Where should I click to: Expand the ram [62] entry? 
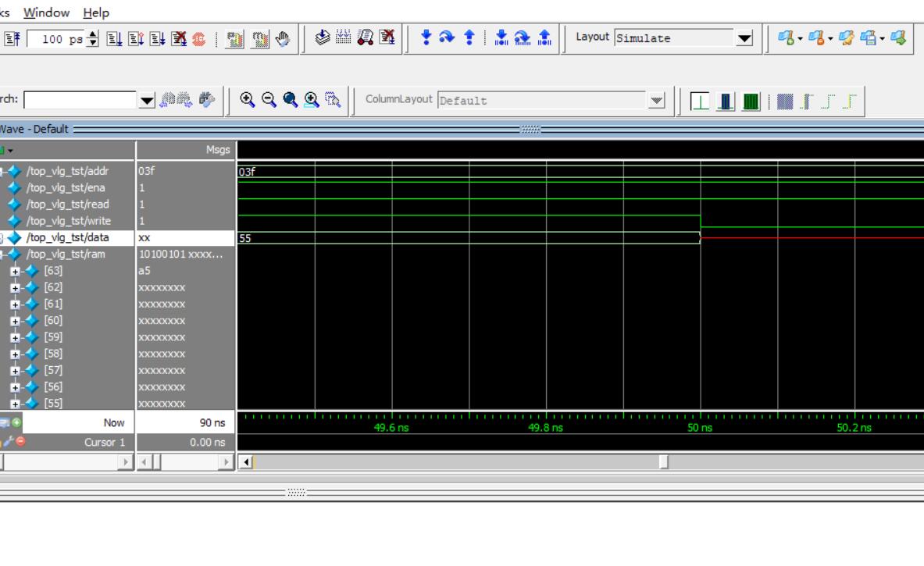click(x=15, y=287)
